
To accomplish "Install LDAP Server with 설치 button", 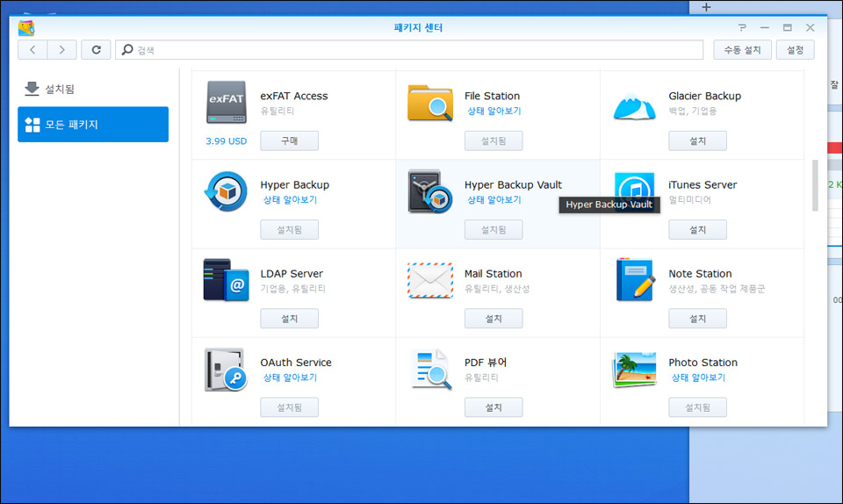I will 289,319.
